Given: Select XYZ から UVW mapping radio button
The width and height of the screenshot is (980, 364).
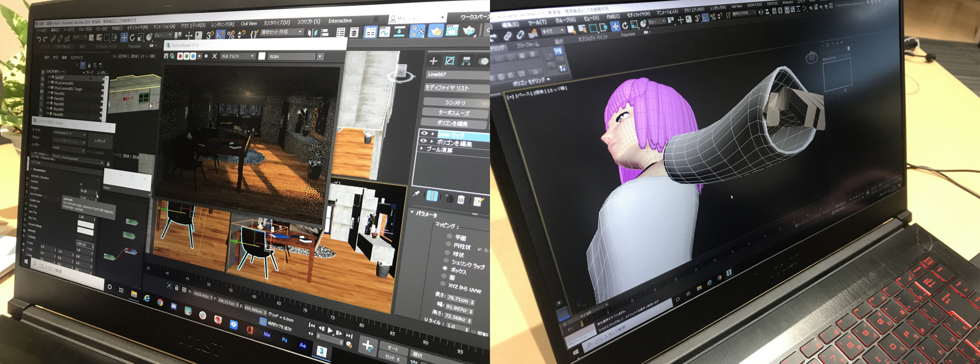Looking at the screenshot, I should [443, 284].
